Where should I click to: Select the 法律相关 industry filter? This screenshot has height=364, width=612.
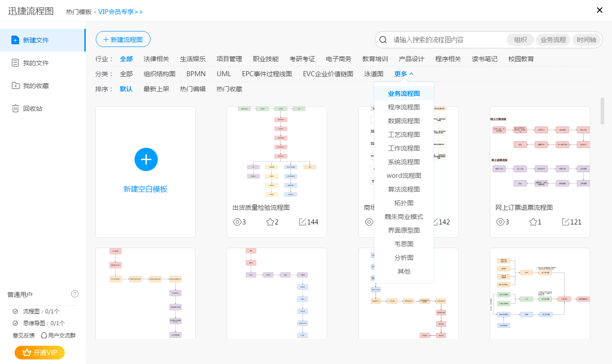coord(156,59)
